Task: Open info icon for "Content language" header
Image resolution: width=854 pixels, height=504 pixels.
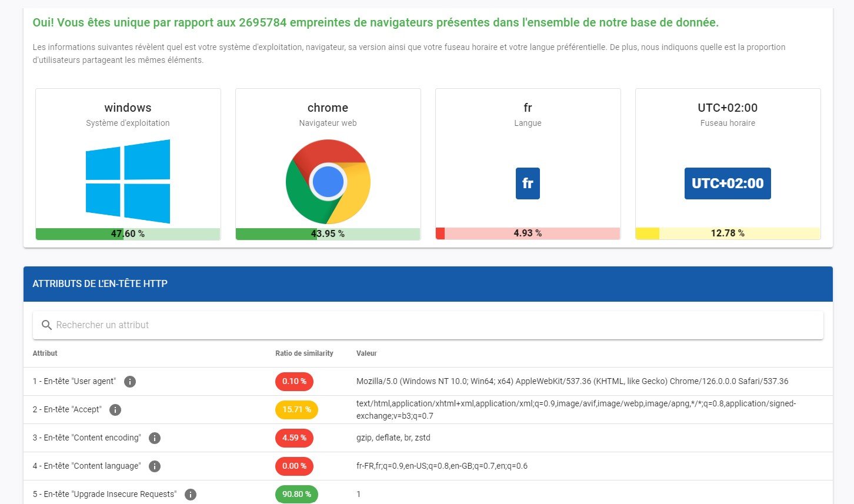Action: pyautogui.click(x=155, y=466)
